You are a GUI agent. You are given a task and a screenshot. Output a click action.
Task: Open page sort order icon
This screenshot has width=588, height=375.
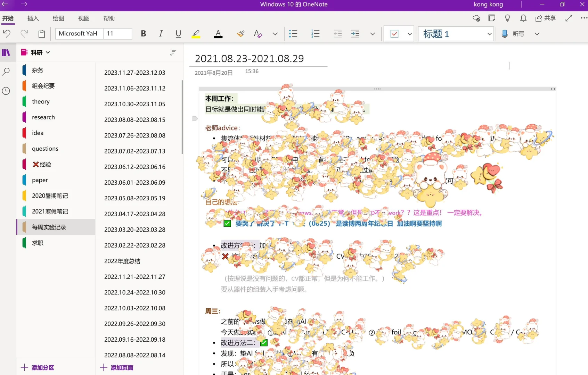click(173, 53)
